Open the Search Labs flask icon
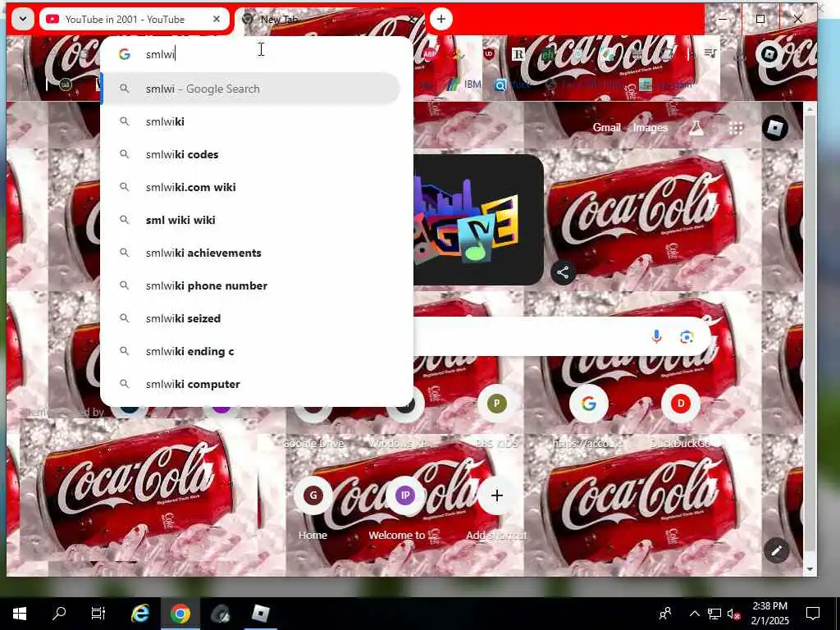The image size is (840, 630). pyautogui.click(x=696, y=127)
